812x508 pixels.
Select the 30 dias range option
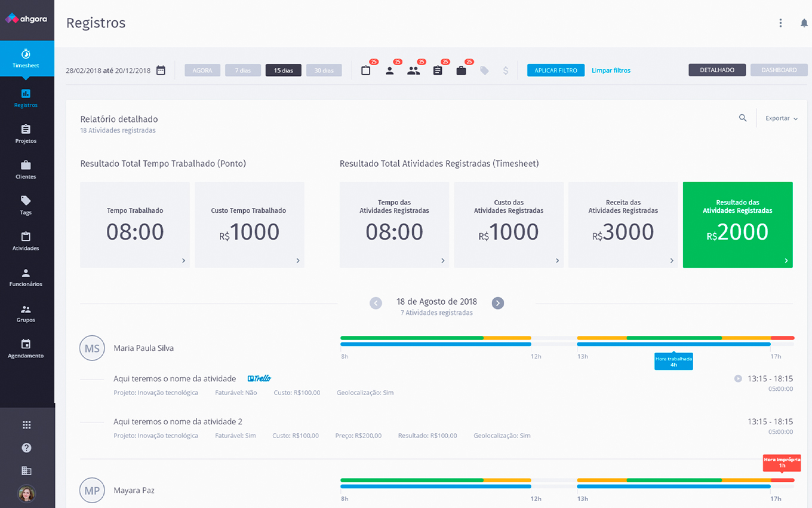coord(324,71)
